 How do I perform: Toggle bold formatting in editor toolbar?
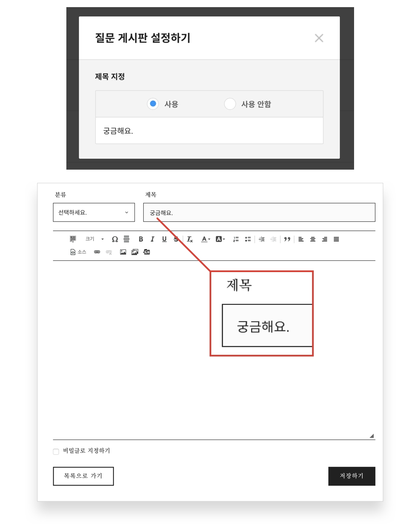click(141, 239)
